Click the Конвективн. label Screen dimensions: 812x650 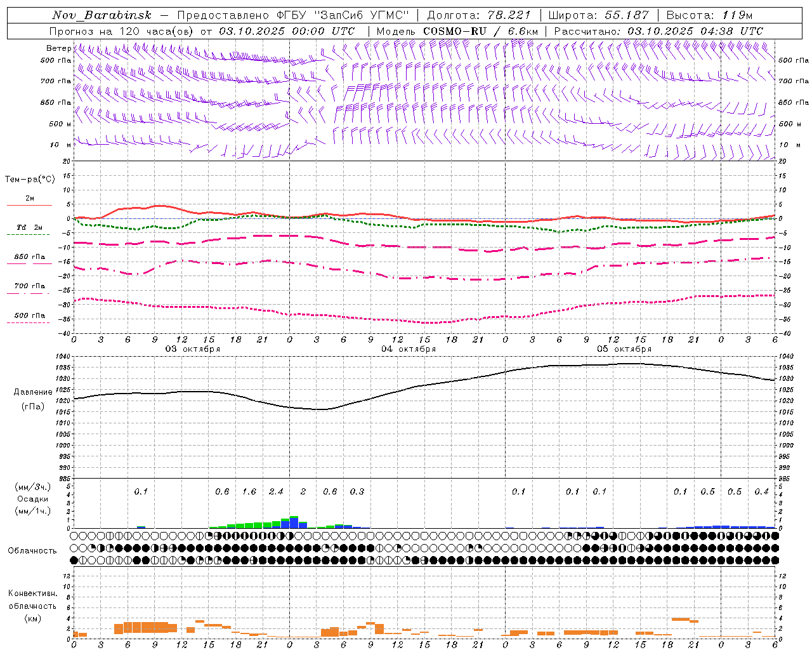(32, 594)
